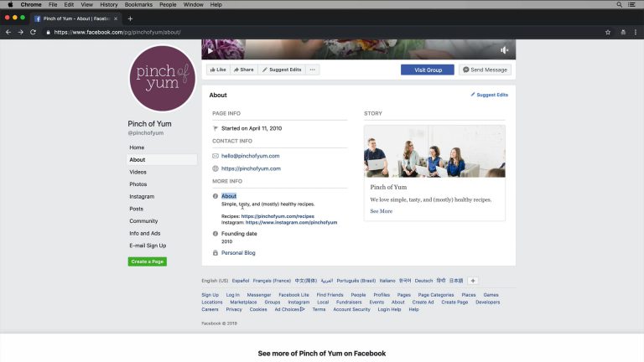Open the People menu

(x=168, y=4)
